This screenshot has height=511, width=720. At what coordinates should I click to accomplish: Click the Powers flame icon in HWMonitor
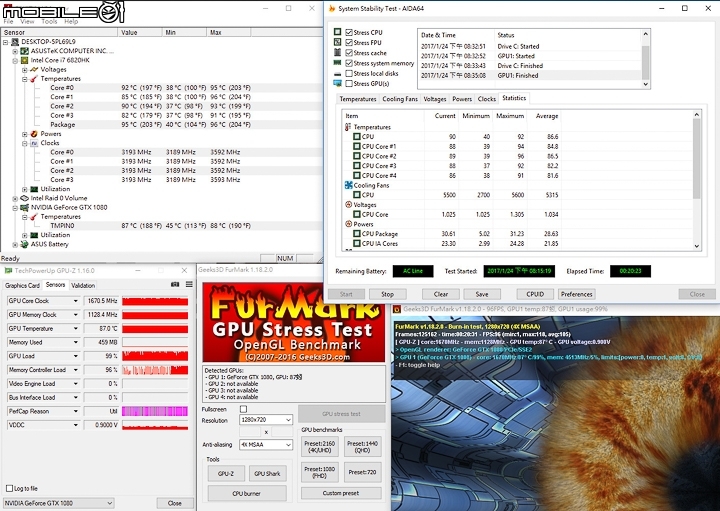[34, 134]
